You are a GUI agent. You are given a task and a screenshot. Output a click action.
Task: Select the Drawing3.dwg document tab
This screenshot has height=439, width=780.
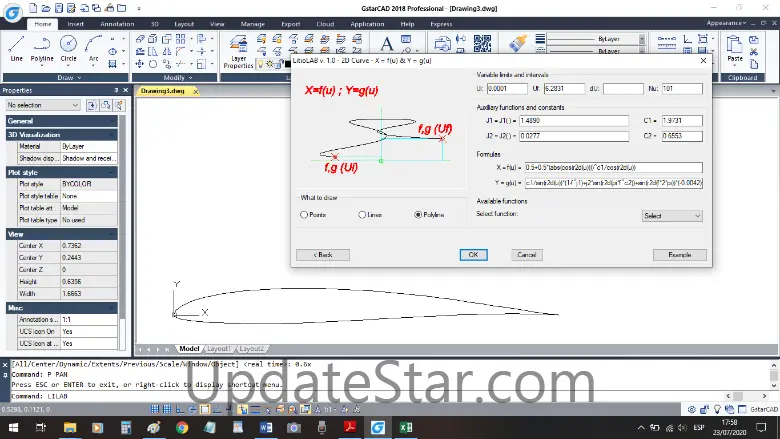click(x=163, y=91)
